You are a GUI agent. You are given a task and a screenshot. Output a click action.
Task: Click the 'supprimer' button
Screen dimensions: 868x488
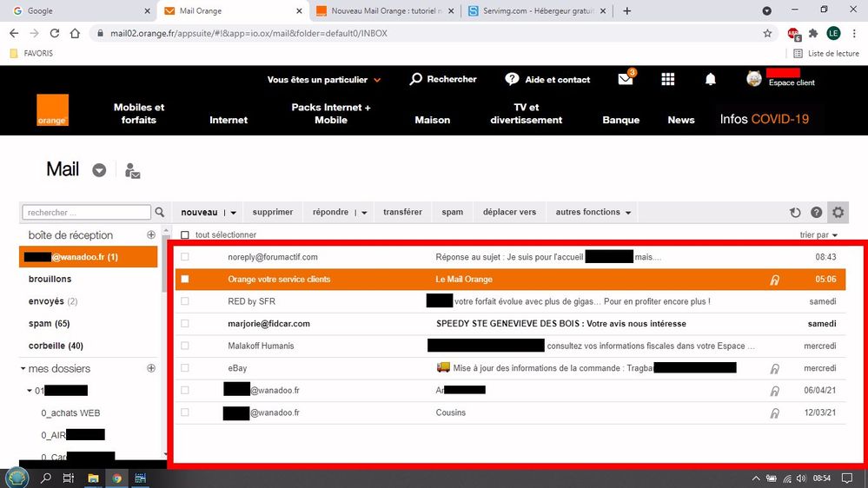(273, 212)
